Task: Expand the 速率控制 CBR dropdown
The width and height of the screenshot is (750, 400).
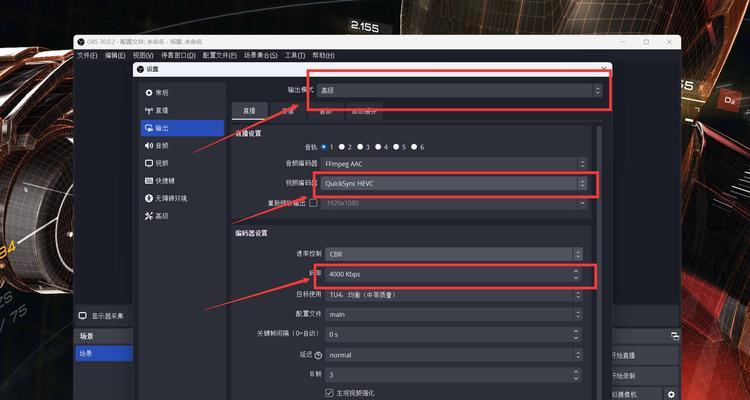Action: (453, 254)
